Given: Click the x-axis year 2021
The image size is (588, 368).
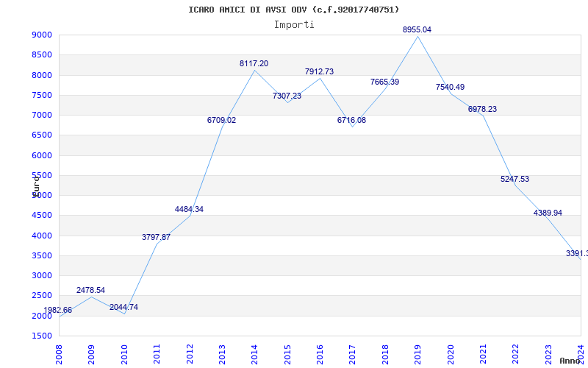Looking at the screenshot, I should pos(483,354).
